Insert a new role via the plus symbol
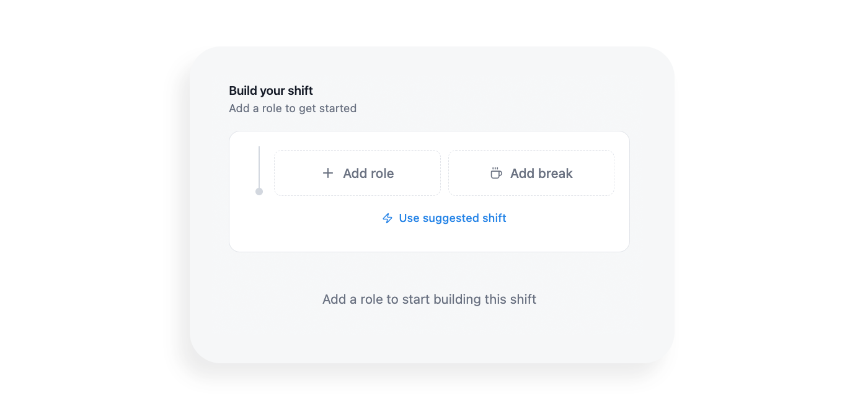This screenshot has height=411, width=868. [x=328, y=174]
